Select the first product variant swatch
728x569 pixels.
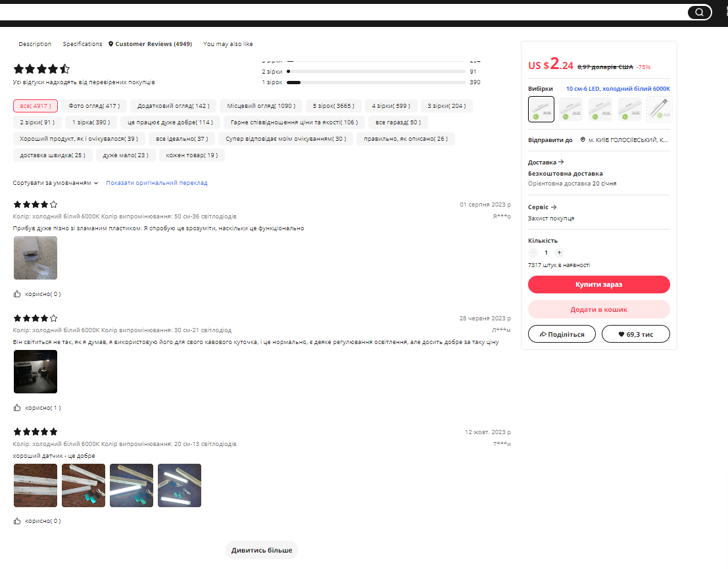(541, 109)
